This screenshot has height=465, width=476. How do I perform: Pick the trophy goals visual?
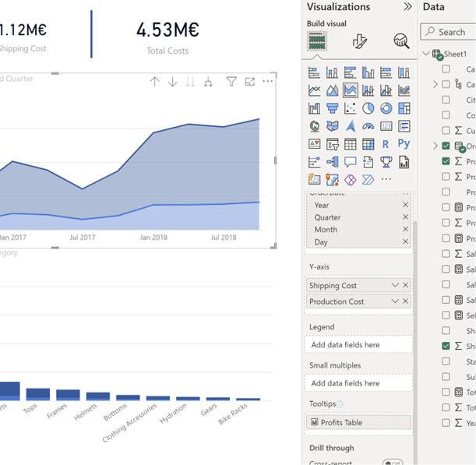tap(386, 162)
